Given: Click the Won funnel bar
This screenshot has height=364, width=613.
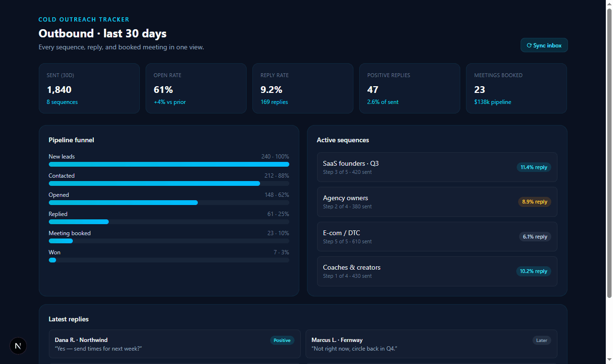Looking at the screenshot, I should tap(169, 260).
